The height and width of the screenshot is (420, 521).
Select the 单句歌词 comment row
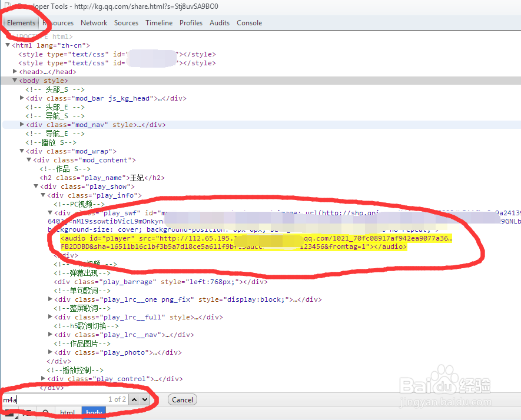click(x=82, y=291)
